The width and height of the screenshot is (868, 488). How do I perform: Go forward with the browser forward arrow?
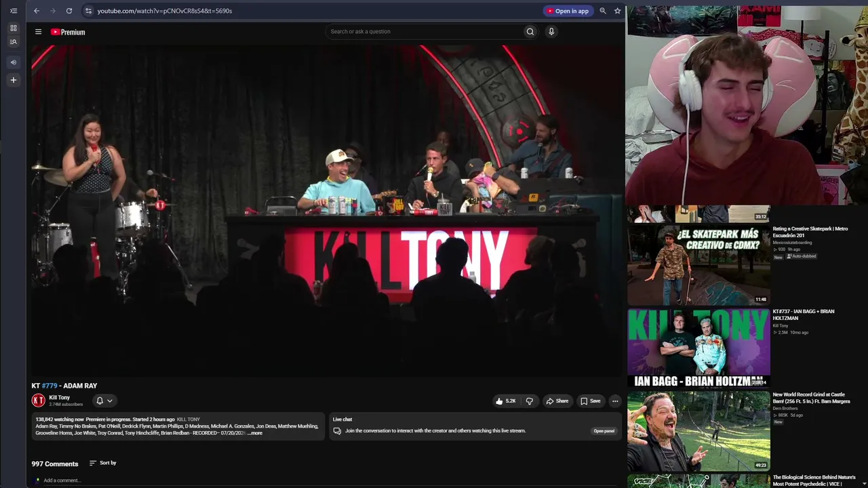click(53, 11)
